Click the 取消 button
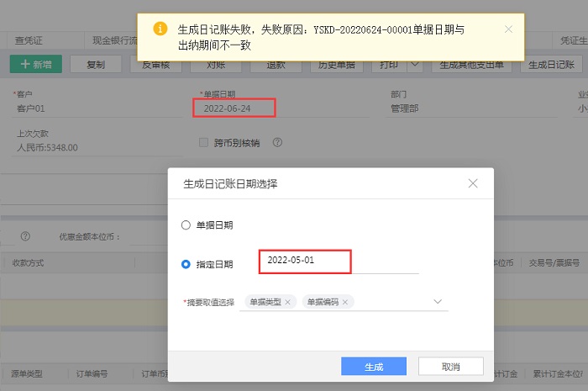The width and height of the screenshot is (588, 391). (x=450, y=367)
